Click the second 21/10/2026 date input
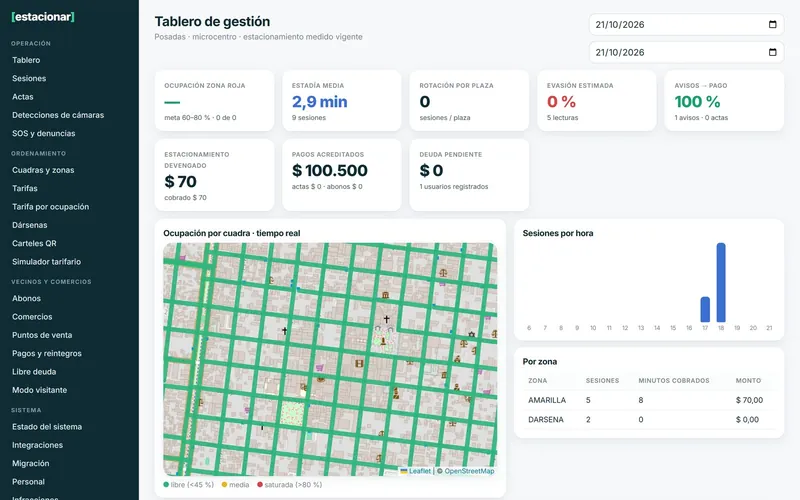Image resolution: width=800 pixels, height=500 pixels. pos(686,52)
